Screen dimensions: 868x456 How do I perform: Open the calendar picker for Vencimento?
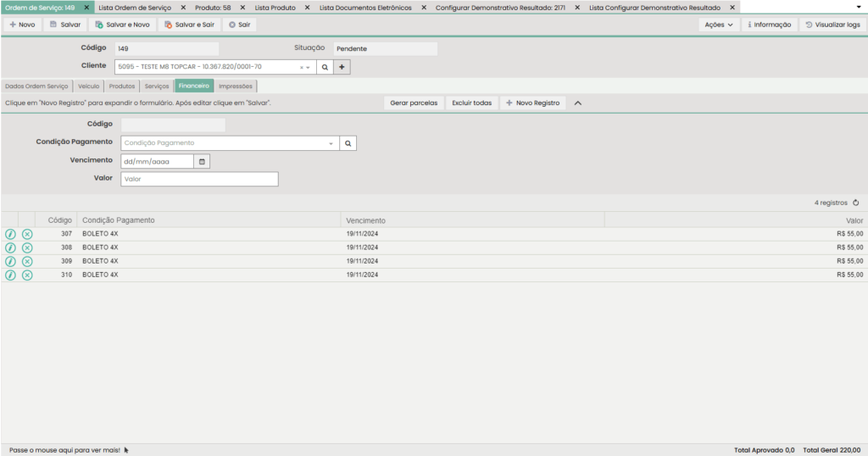click(202, 161)
